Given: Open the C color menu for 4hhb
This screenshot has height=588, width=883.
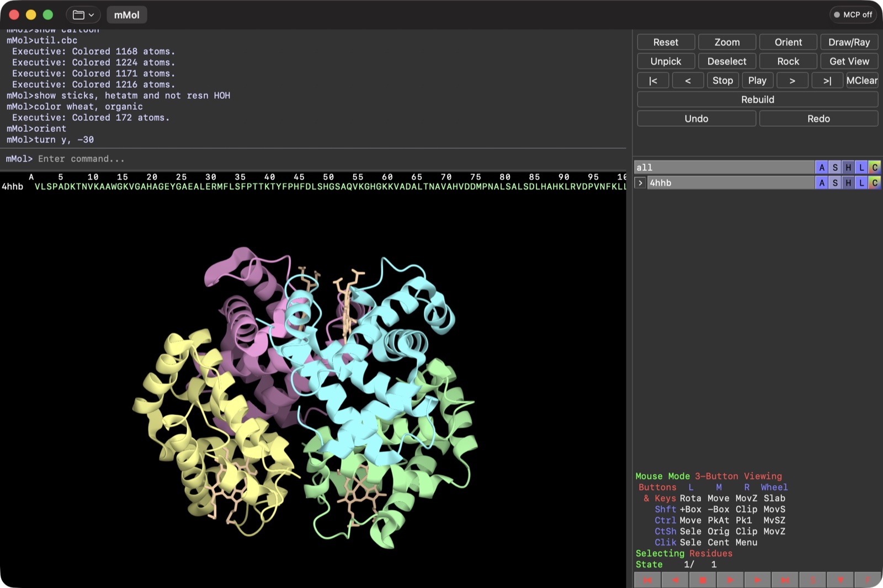Looking at the screenshot, I should coord(875,183).
